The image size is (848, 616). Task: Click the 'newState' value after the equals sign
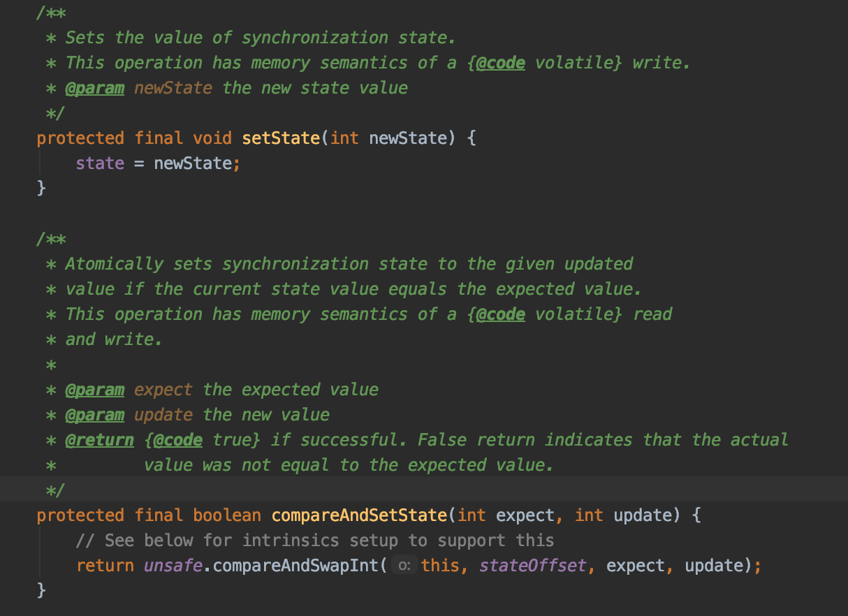point(193,163)
